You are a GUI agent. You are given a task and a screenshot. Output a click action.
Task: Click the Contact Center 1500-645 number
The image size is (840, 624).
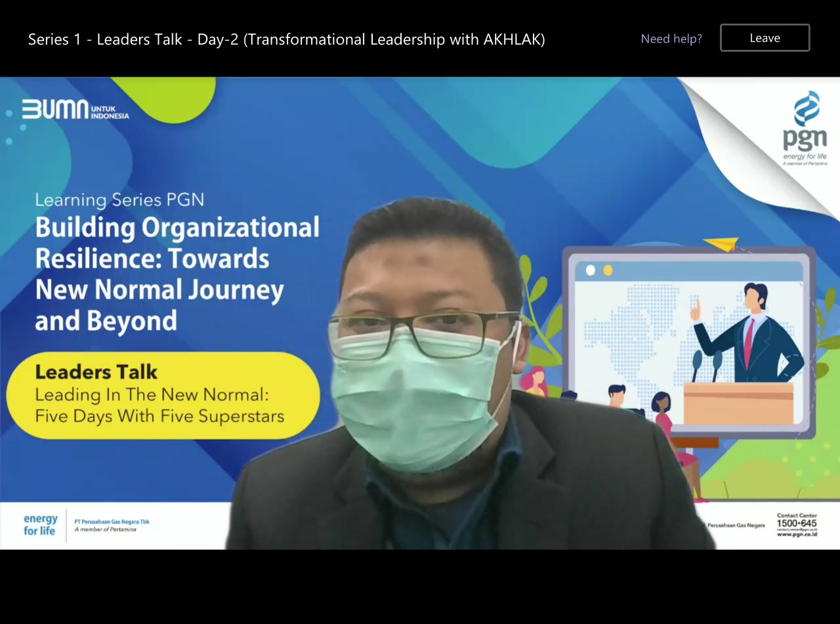pos(797,523)
